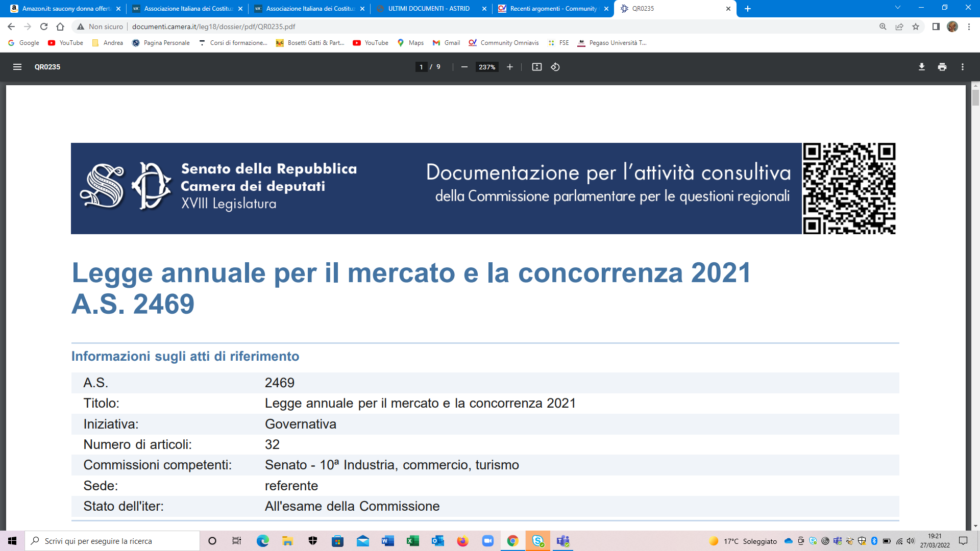Click the PDF zoom in plus button
Image resolution: width=980 pixels, height=551 pixels.
pyautogui.click(x=509, y=67)
